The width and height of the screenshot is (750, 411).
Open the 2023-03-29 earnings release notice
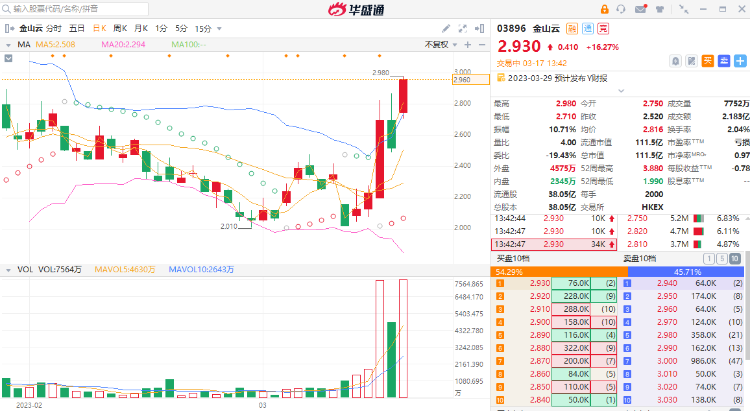click(557, 78)
